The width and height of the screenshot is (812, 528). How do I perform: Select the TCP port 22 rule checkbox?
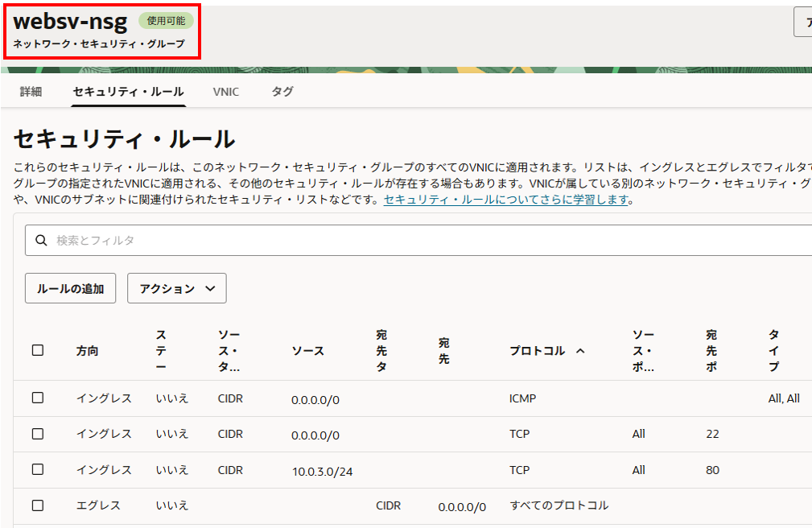38,434
